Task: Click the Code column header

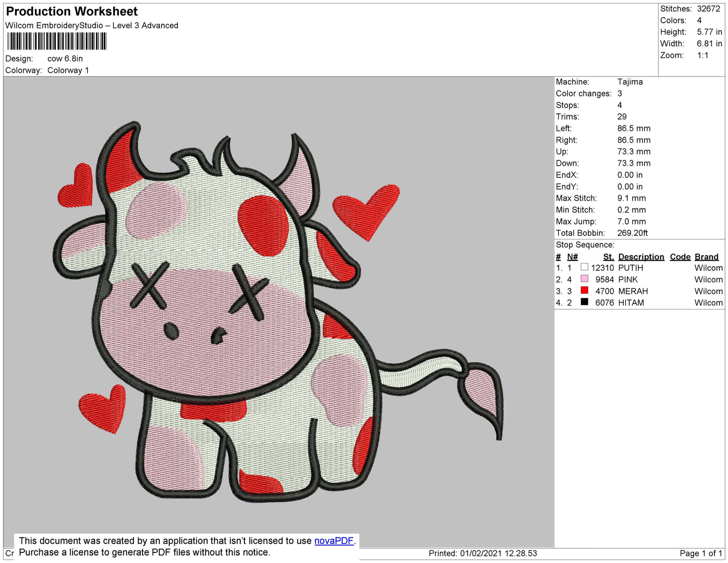Action: click(x=680, y=257)
